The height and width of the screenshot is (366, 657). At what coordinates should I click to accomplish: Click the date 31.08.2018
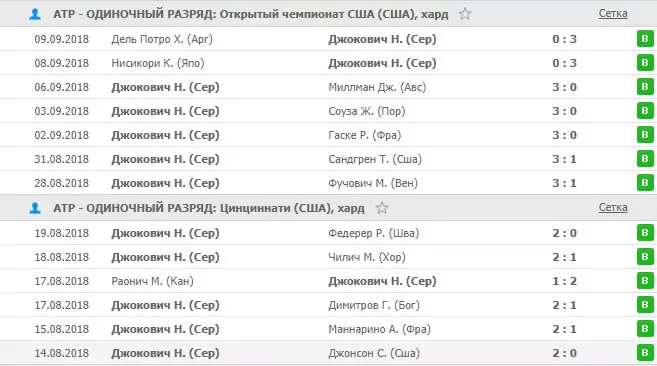click(x=62, y=159)
